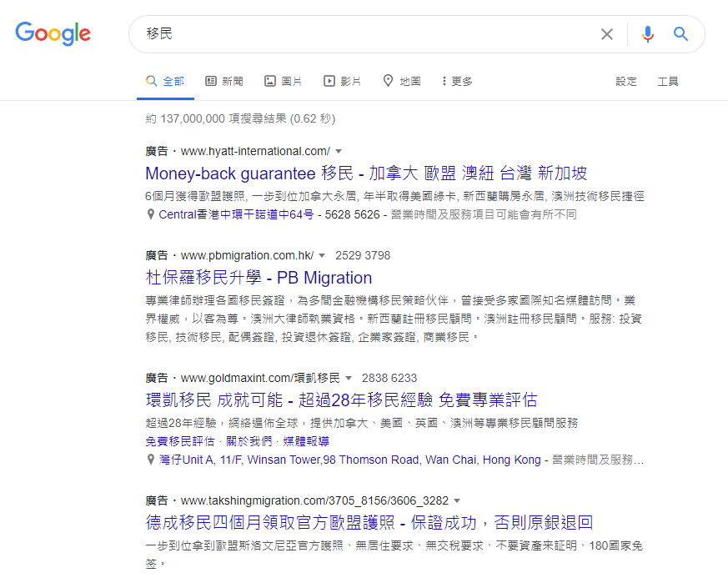Click phone number 5628 5626
This screenshot has width=728, height=583.
(x=352, y=214)
